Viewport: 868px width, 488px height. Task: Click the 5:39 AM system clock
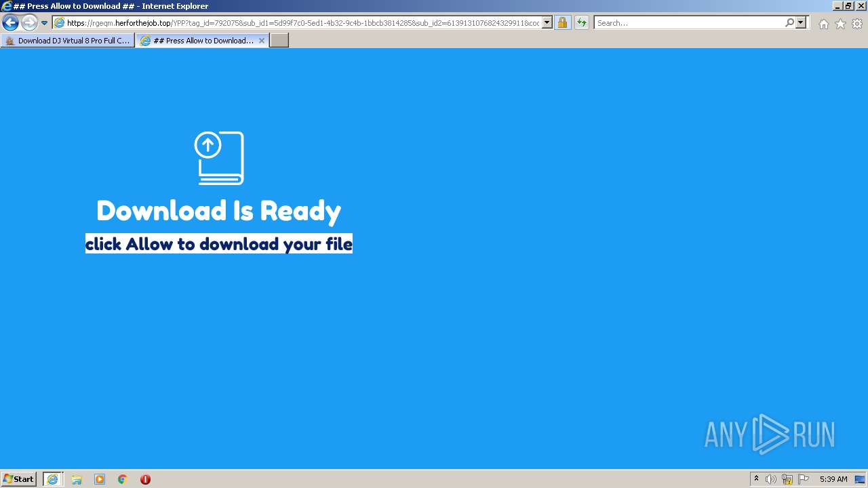coord(833,479)
